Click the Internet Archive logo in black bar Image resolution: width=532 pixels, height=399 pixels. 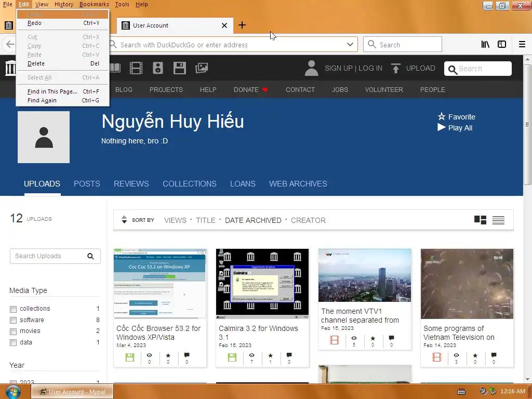[10, 68]
